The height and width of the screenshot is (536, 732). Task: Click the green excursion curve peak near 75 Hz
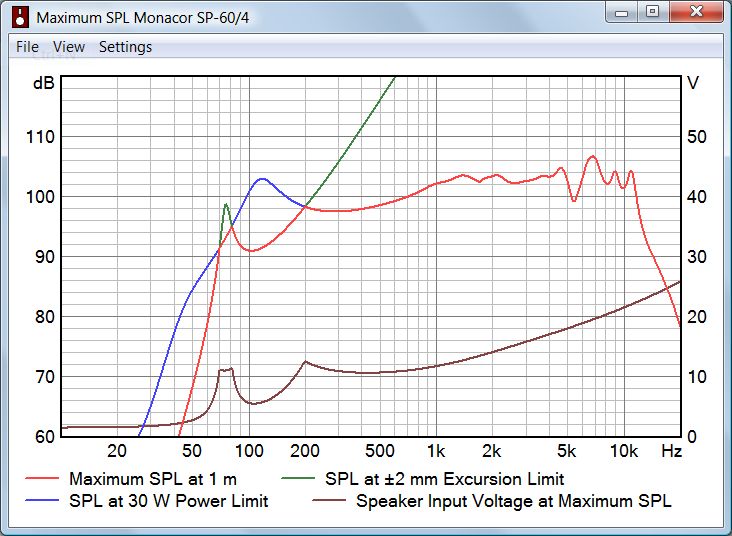point(226,204)
